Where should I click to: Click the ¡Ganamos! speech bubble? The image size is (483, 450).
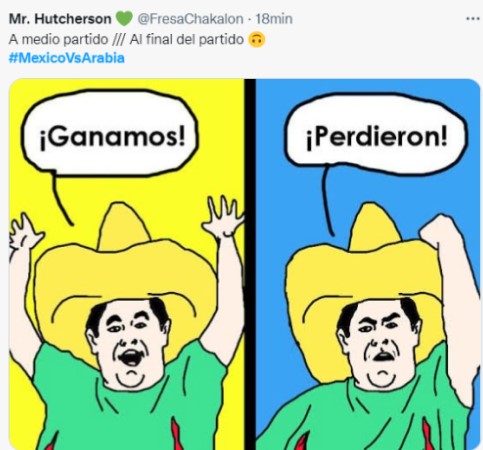tap(109, 133)
